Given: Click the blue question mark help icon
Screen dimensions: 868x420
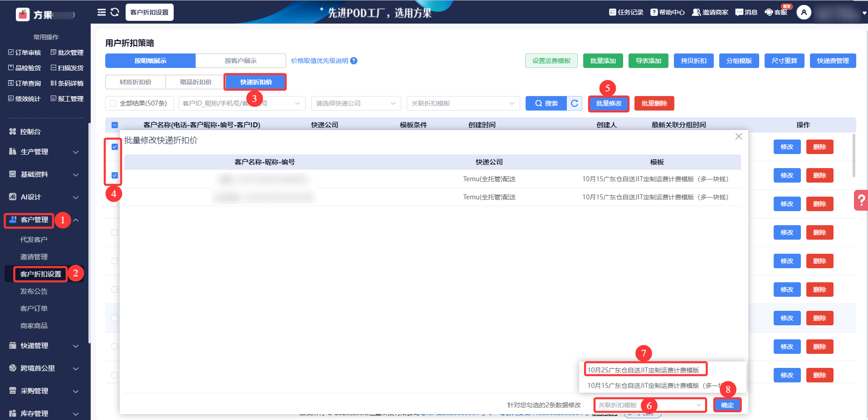Looking at the screenshot, I should click(x=354, y=61).
